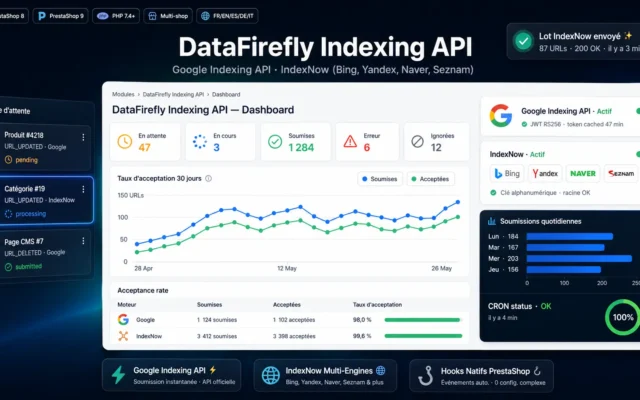Click the Erreur warning triangle icon
640x400 pixels.
click(350, 142)
